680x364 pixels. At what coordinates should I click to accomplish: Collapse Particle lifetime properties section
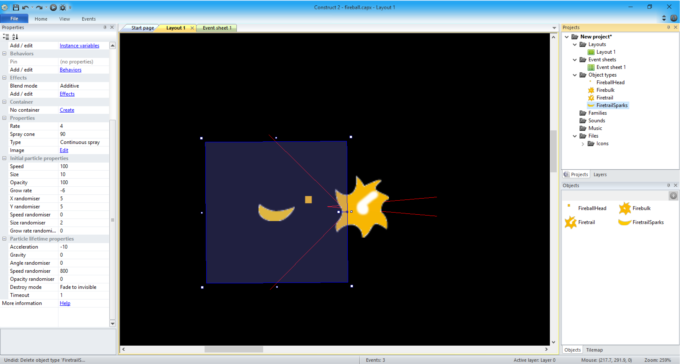4,239
